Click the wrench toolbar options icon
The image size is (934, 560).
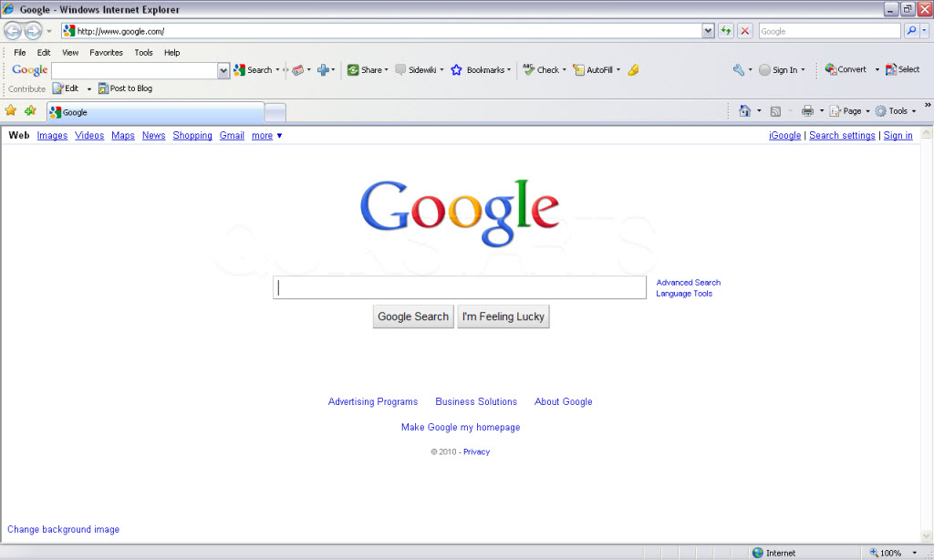[x=739, y=69]
